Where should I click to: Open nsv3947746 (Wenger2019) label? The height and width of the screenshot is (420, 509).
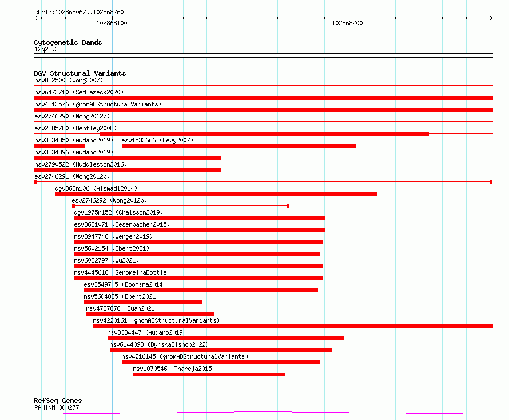click(x=113, y=236)
